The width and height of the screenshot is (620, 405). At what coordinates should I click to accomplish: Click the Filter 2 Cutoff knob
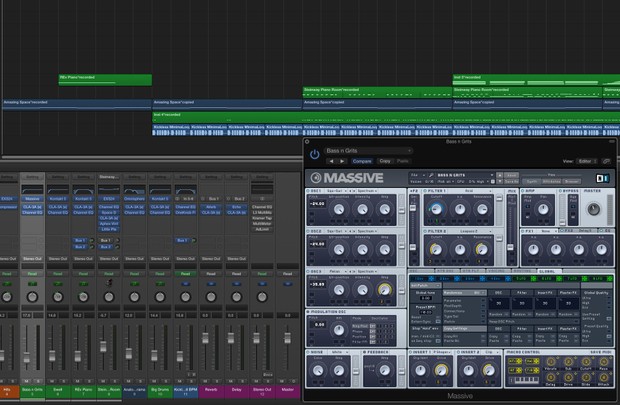[436, 250]
